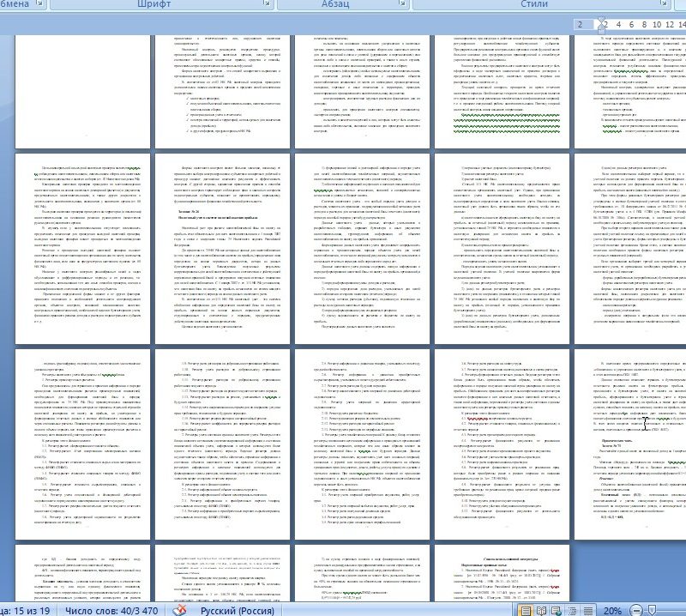The height and width of the screenshot is (616, 686).
Task: Click the spelling check status icon
Action: pos(180,608)
